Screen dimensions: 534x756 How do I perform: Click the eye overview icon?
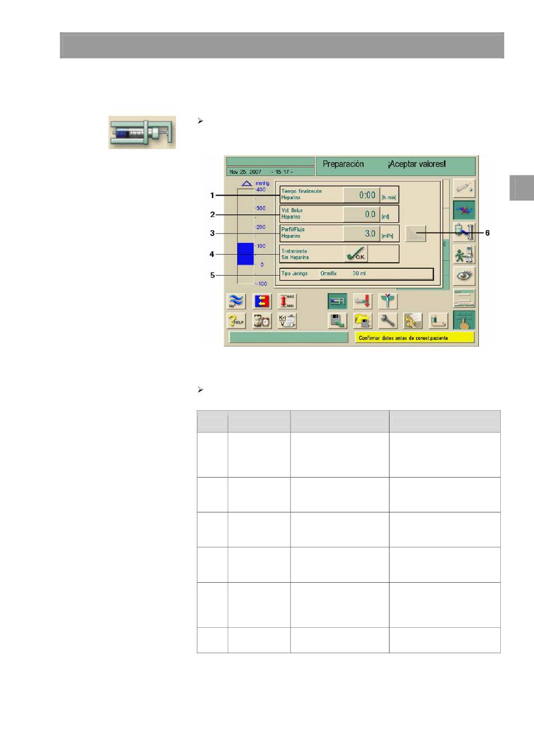(464, 276)
